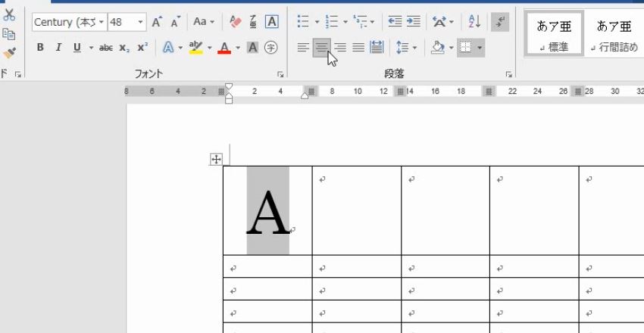
Task: Increase paragraph indent
Action: (414, 22)
